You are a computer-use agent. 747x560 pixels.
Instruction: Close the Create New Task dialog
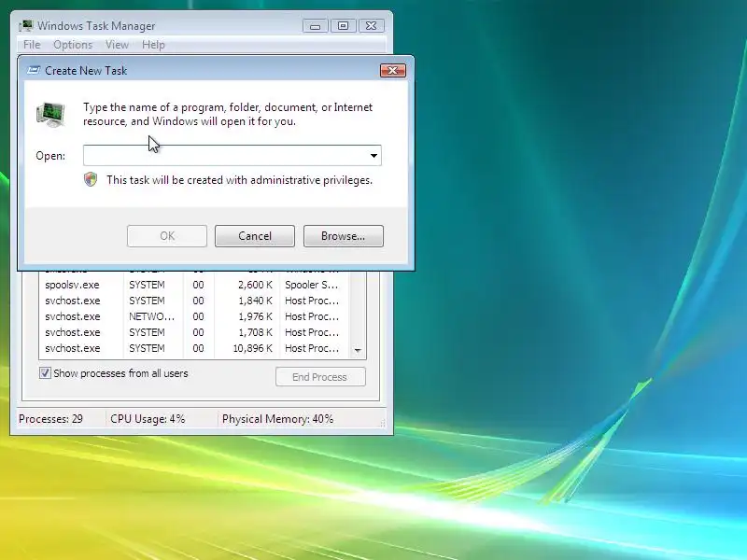pos(393,71)
